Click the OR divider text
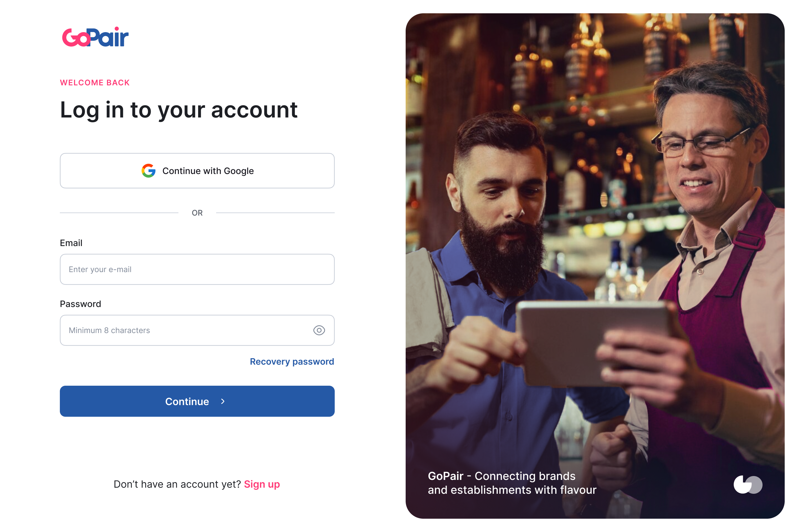This screenshot has width=798, height=532. tap(197, 213)
